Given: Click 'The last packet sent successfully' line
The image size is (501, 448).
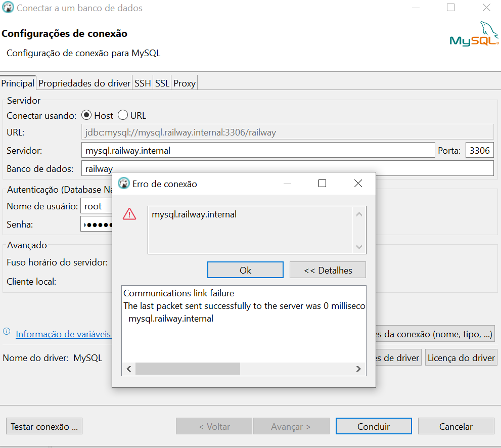Looking at the screenshot, I should tap(244, 306).
